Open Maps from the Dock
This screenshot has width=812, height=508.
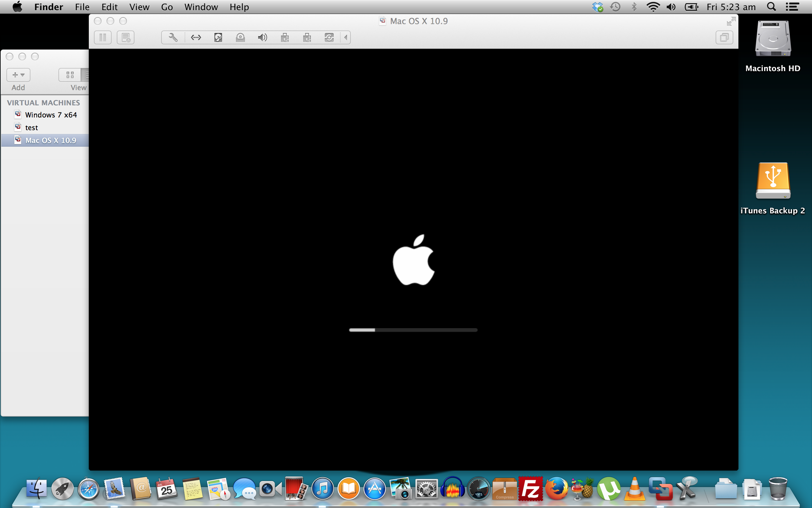[218, 489]
